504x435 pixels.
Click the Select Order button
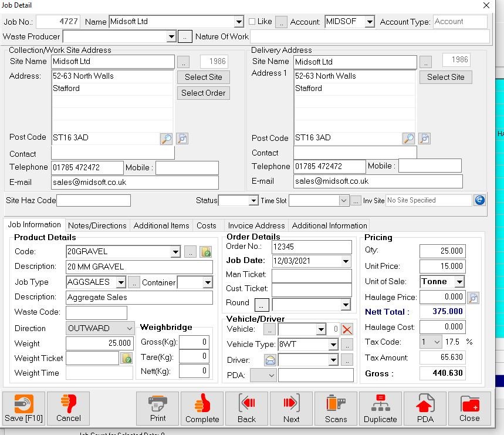pos(204,93)
